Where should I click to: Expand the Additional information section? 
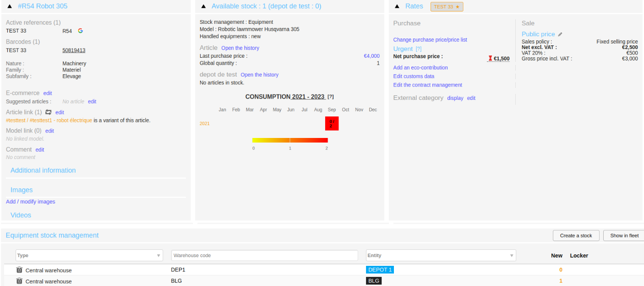[x=43, y=170]
